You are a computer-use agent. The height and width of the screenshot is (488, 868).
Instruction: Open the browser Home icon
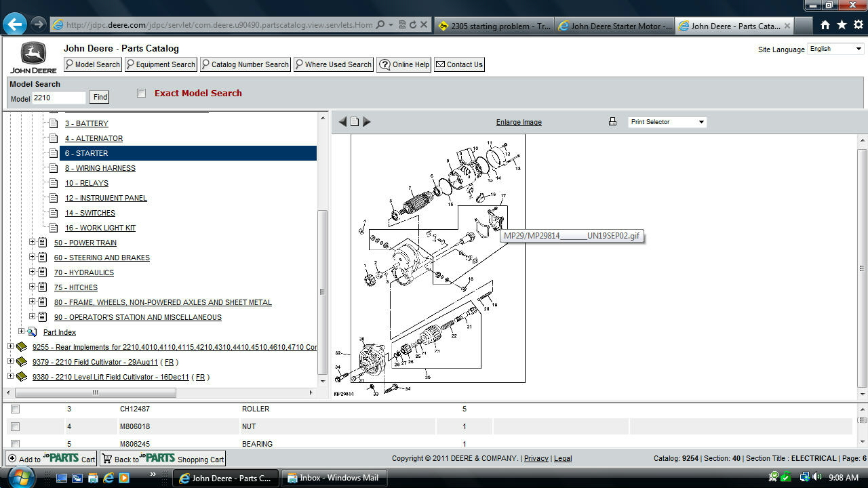pyautogui.click(x=825, y=25)
